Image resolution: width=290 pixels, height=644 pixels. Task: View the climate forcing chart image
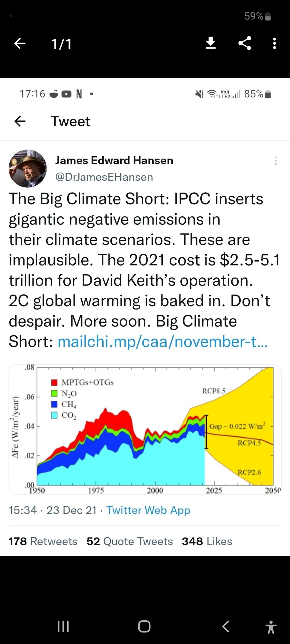pos(145,429)
